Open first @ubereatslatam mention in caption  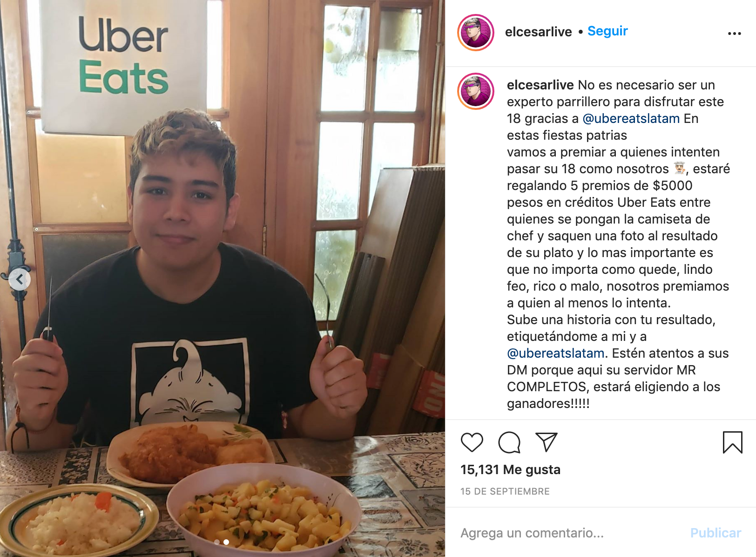631,118
